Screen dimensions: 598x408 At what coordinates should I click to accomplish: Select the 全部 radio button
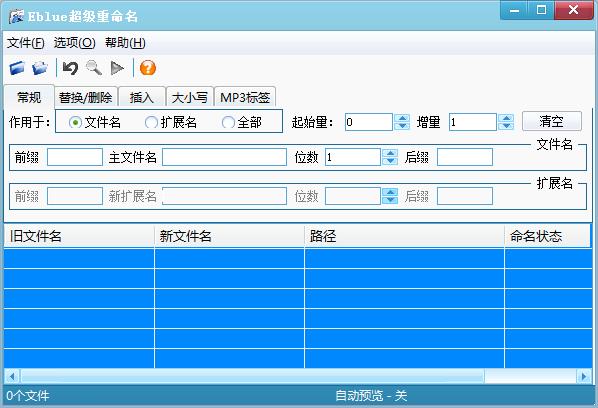(x=228, y=122)
